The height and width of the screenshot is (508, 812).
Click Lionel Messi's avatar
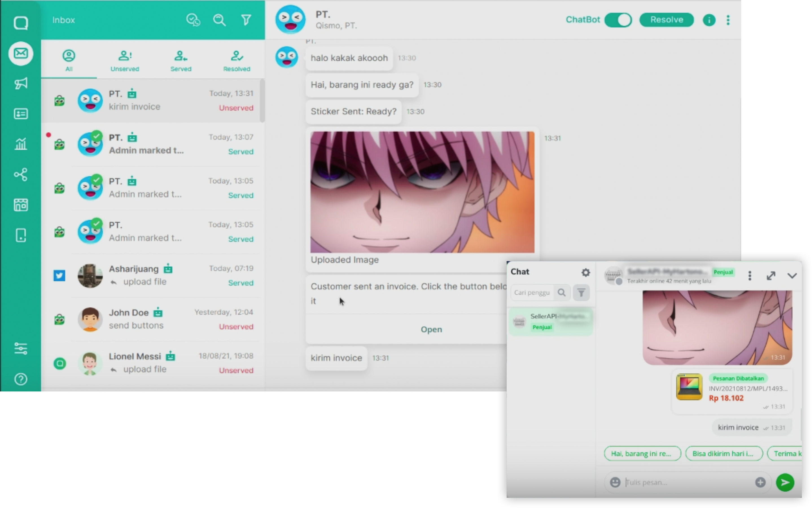(x=90, y=363)
